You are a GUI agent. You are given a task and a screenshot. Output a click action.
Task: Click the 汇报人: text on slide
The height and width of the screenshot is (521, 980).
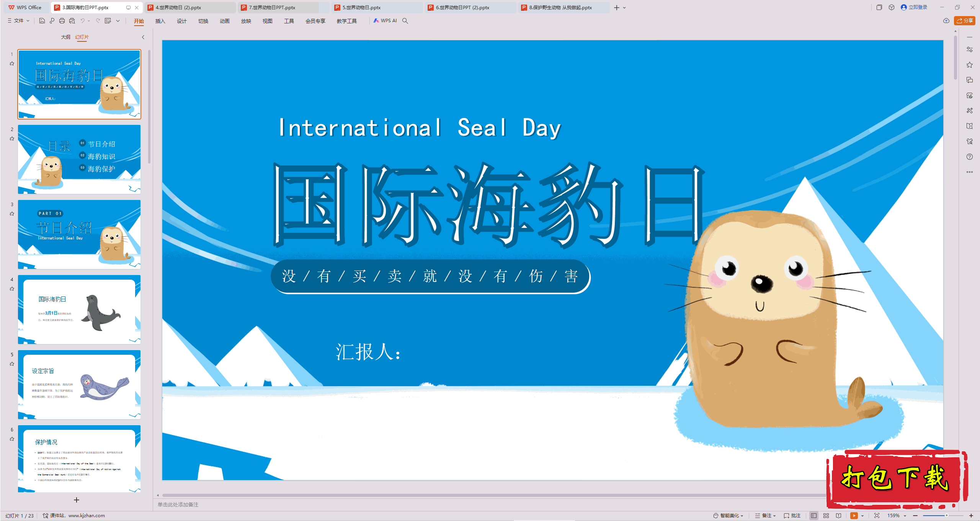pos(368,352)
